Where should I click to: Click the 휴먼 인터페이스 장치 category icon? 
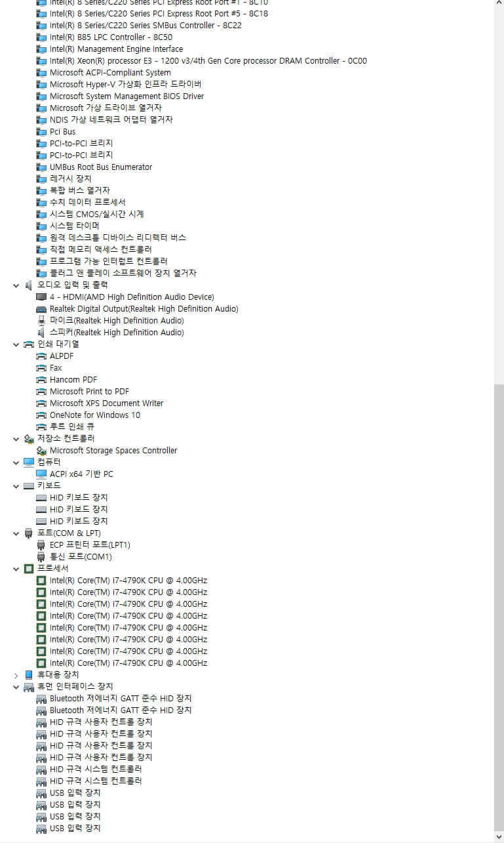point(28,686)
